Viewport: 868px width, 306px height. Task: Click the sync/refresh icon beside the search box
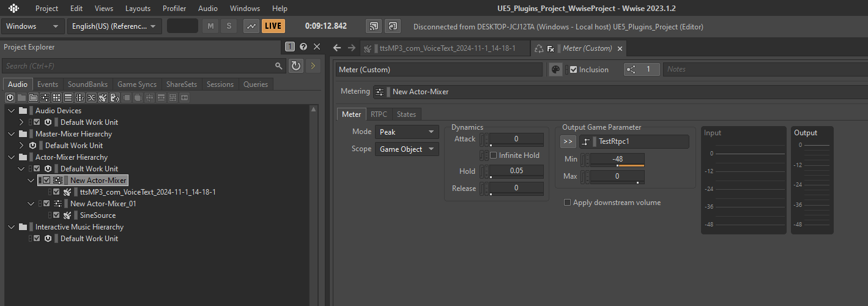(x=296, y=65)
